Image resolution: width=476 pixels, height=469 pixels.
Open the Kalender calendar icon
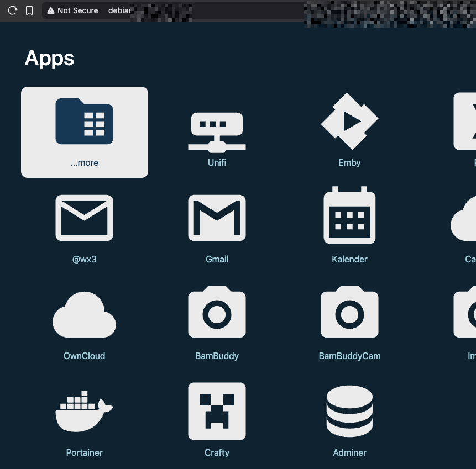[x=349, y=215]
